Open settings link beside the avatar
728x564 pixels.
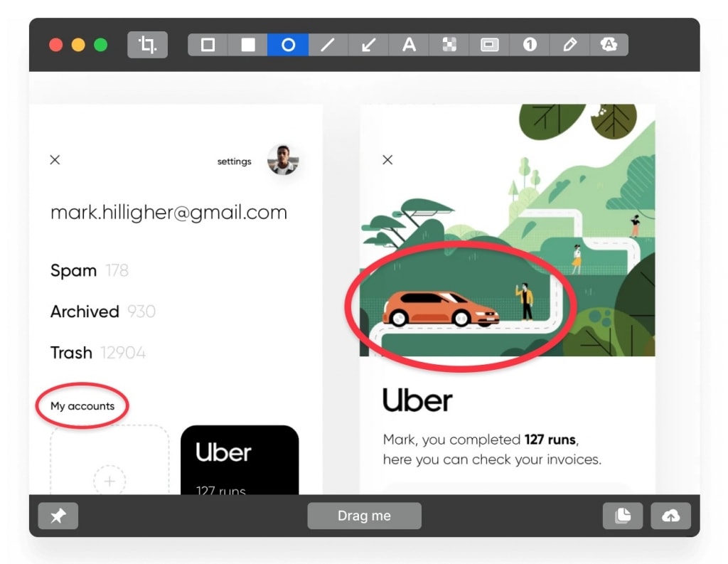(x=234, y=161)
